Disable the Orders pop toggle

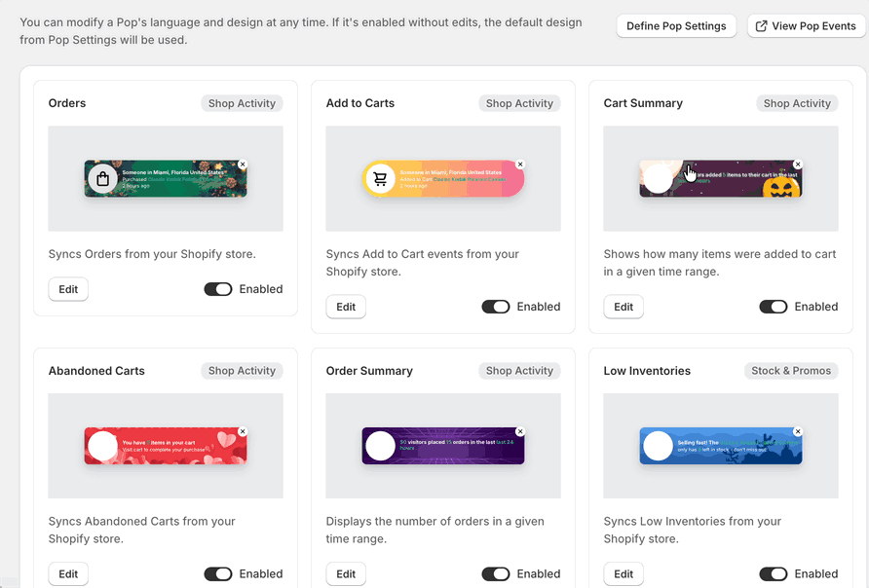[218, 289]
